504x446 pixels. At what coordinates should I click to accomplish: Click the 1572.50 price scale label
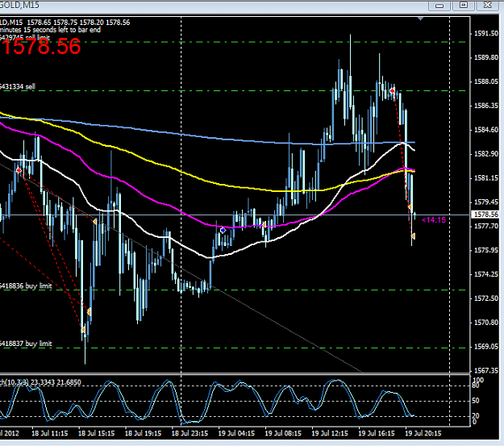486,298
